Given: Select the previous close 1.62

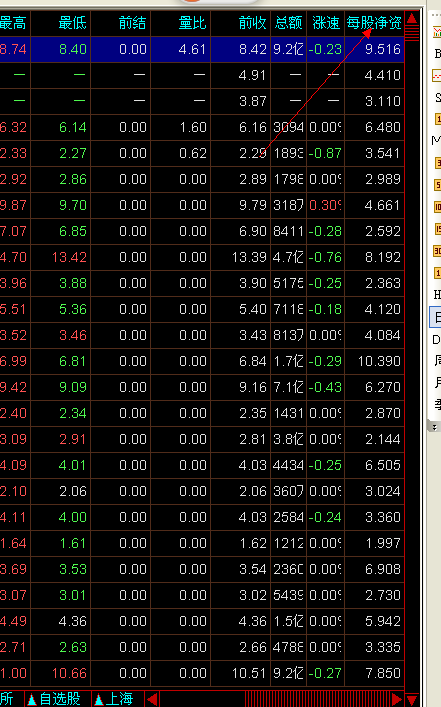Looking at the screenshot, I should (x=253, y=543).
